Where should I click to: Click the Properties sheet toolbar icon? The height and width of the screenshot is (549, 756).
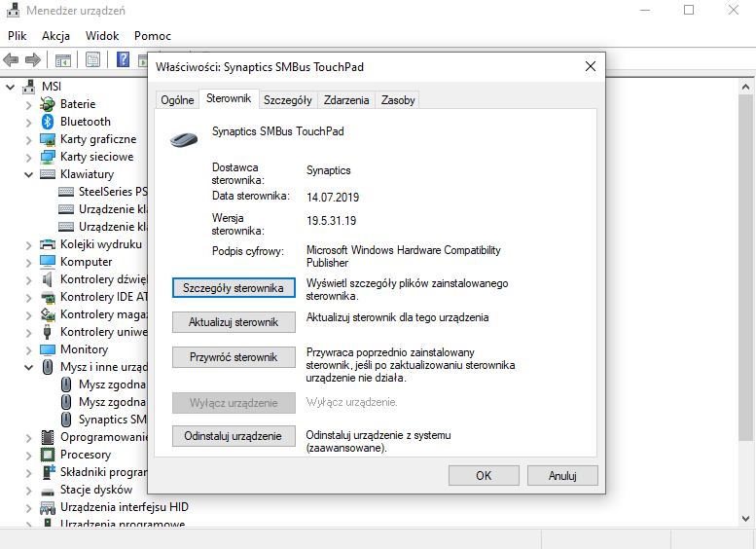(92, 59)
